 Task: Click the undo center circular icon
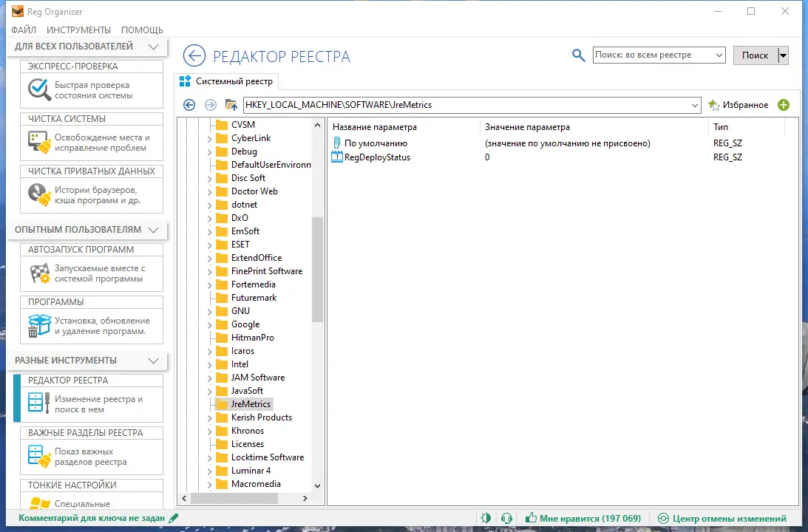[664, 518]
